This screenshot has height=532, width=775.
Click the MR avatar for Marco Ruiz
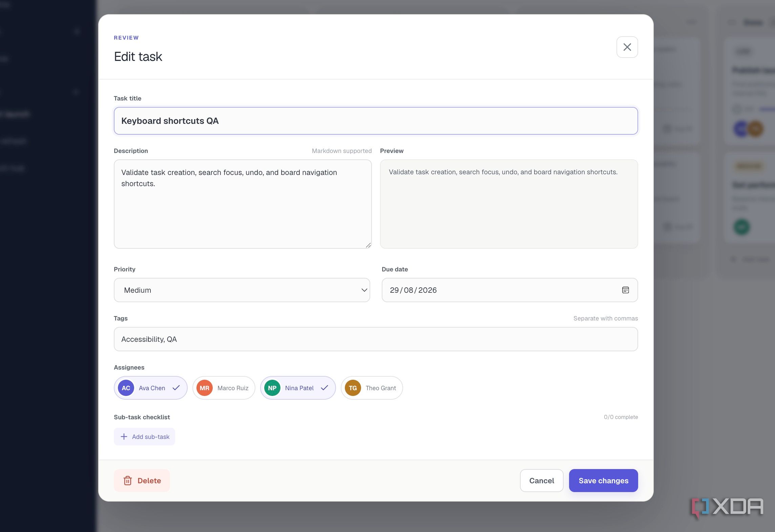(205, 388)
